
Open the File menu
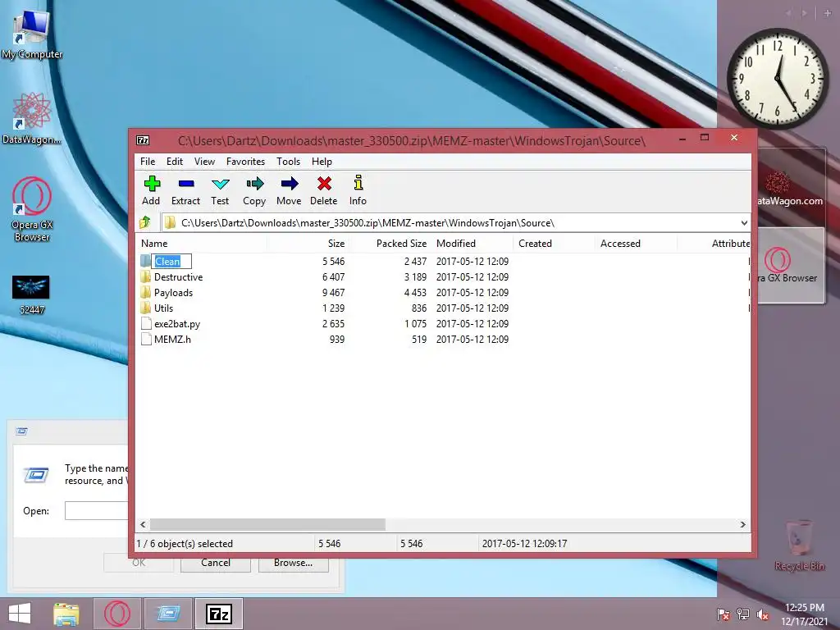(x=148, y=162)
